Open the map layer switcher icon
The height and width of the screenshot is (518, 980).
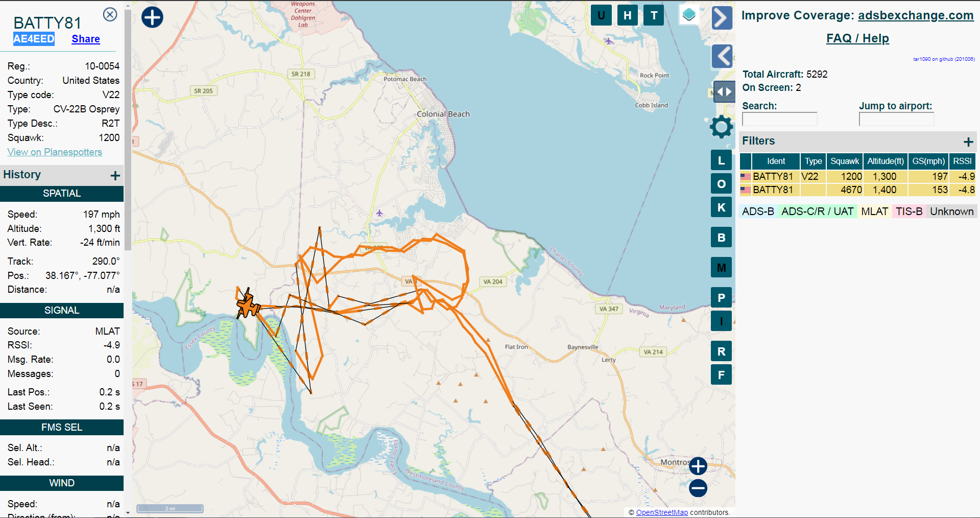[689, 14]
